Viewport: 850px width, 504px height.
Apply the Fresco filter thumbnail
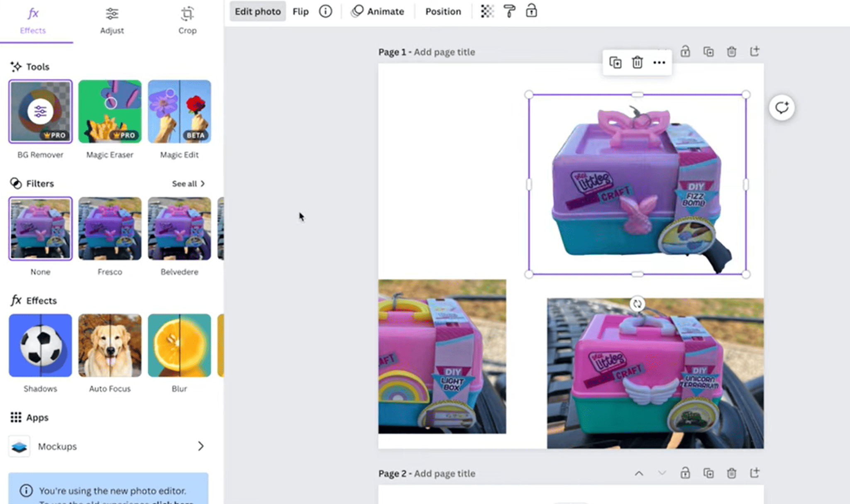110,229
